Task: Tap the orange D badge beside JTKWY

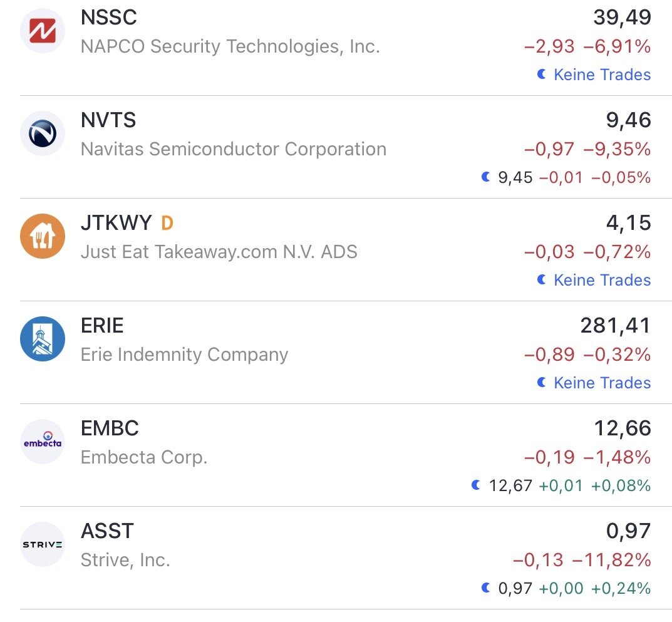Action: tap(167, 222)
